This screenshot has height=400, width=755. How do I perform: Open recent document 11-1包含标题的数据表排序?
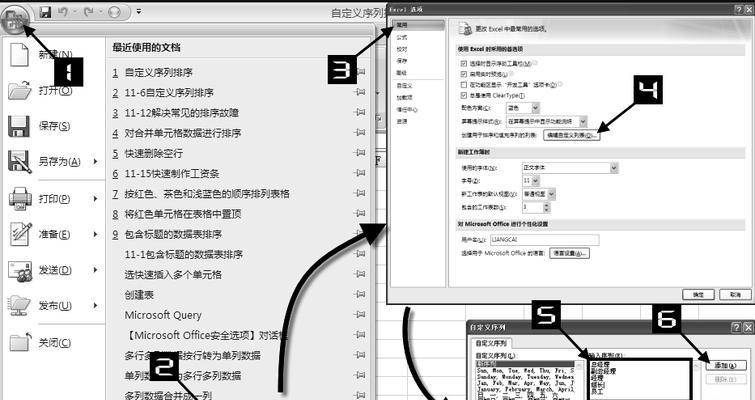click(183, 254)
